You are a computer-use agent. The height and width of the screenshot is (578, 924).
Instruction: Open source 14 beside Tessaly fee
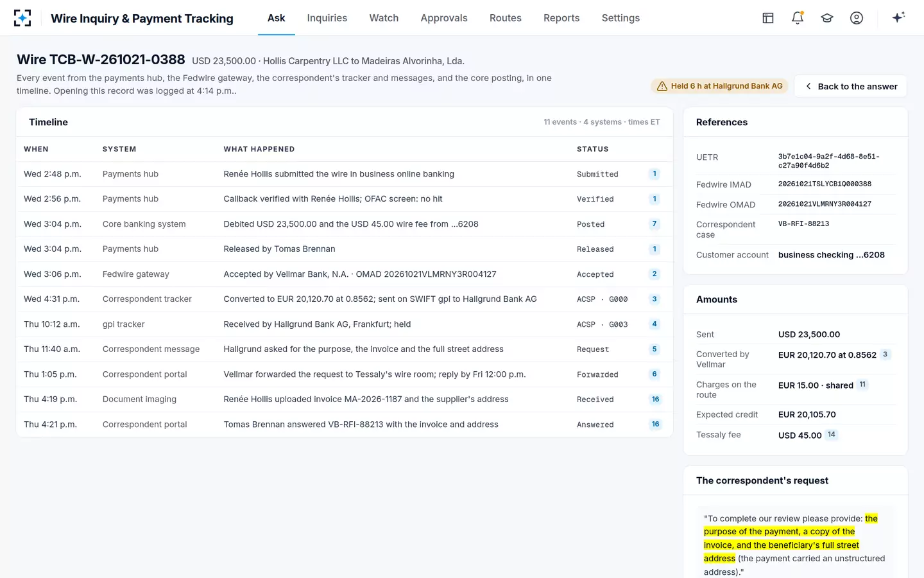pos(832,435)
